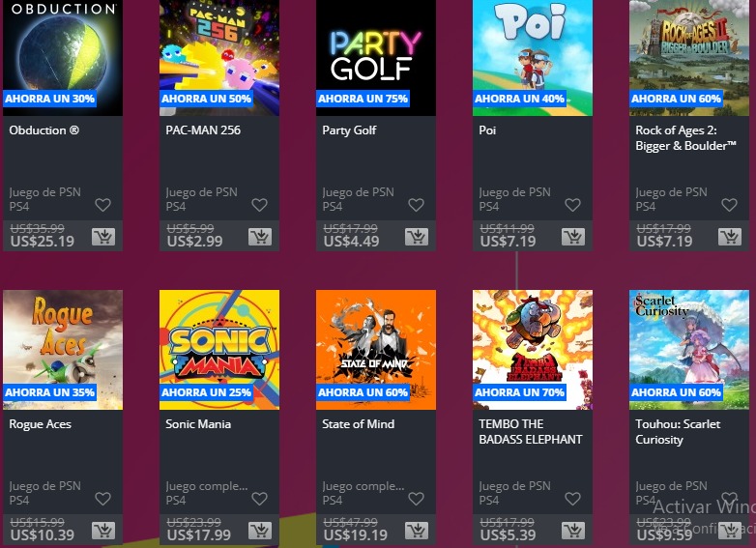The height and width of the screenshot is (548, 756).
Task: Toggle wishlist heart for PAC-MAN 256
Action: click(x=259, y=205)
